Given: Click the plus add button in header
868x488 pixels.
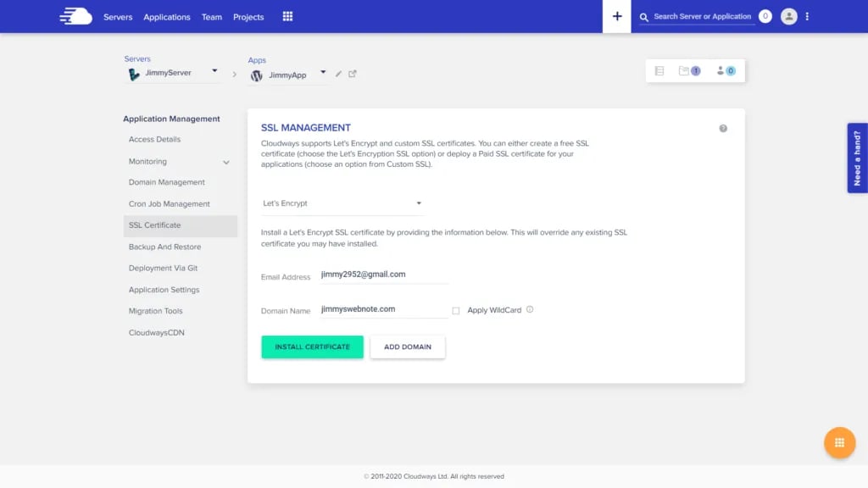Looking at the screenshot, I should point(617,17).
